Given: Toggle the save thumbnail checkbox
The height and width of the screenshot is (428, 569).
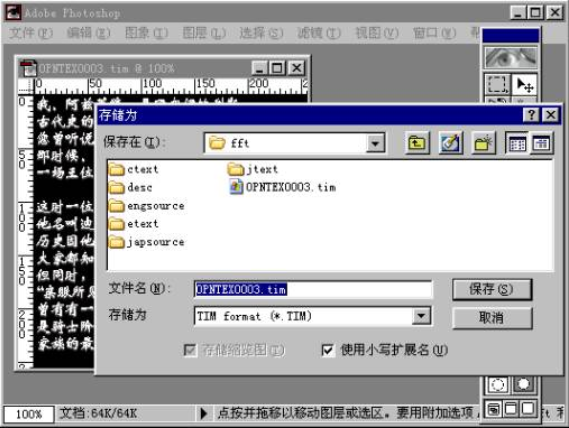Looking at the screenshot, I should coord(190,350).
